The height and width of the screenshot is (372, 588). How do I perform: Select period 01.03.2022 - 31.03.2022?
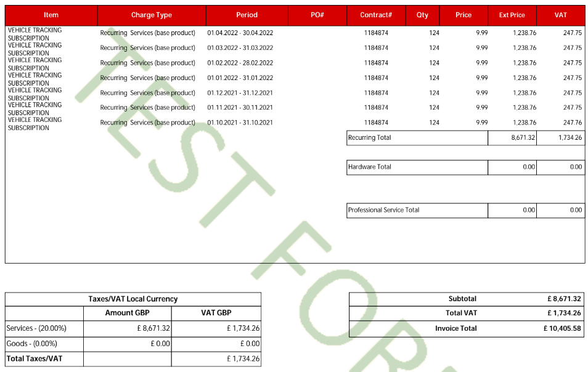click(x=240, y=48)
